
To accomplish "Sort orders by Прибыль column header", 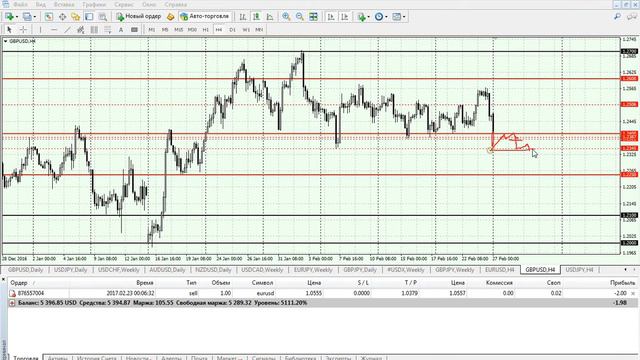I will coord(623,282).
